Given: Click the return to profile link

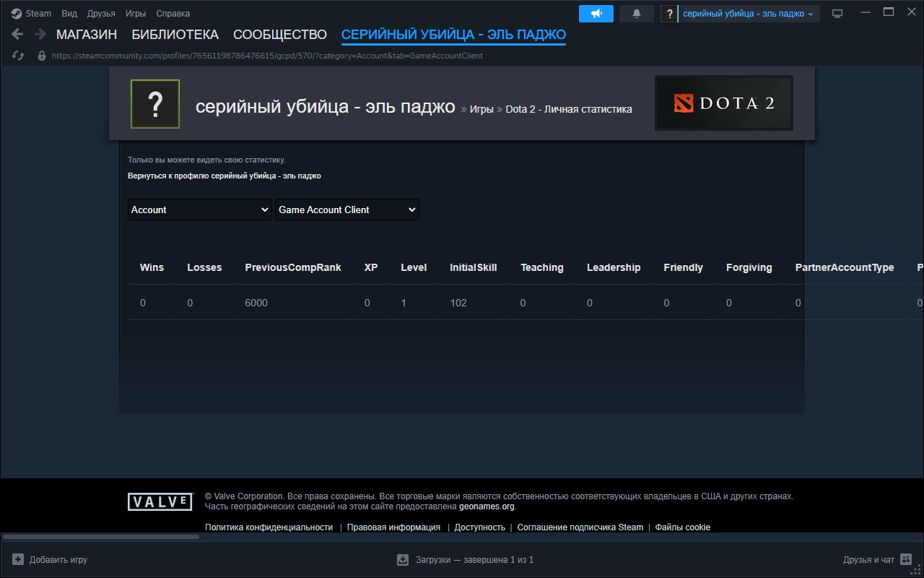Looking at the screenshot, I should (224, 176).
